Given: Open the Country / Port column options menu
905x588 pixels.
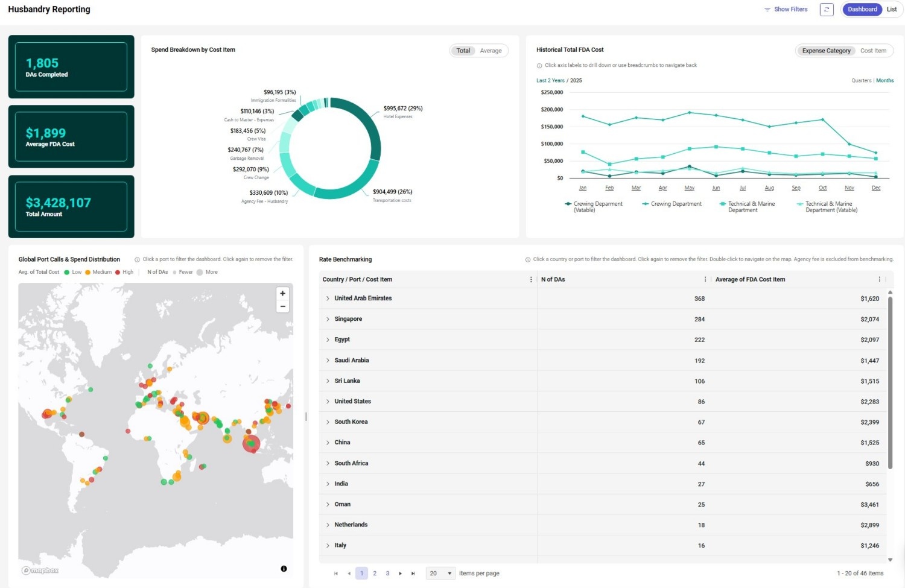Looking at the screenshot, I should [x=531, y=279].
